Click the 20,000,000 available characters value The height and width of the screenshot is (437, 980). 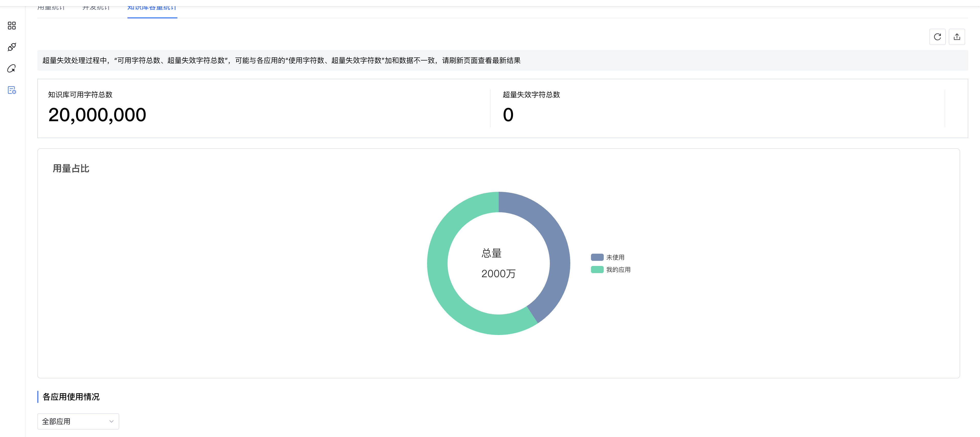tap(97, 115)
